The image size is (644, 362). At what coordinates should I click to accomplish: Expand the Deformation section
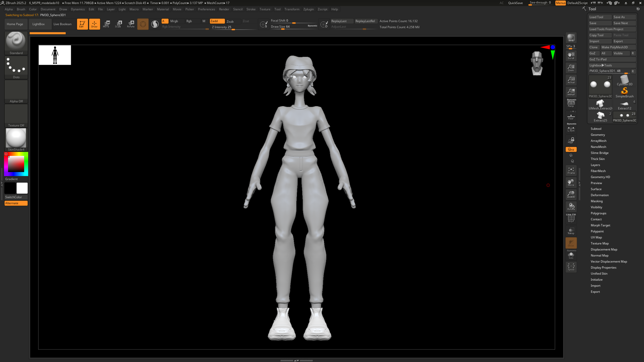[599, 195]
